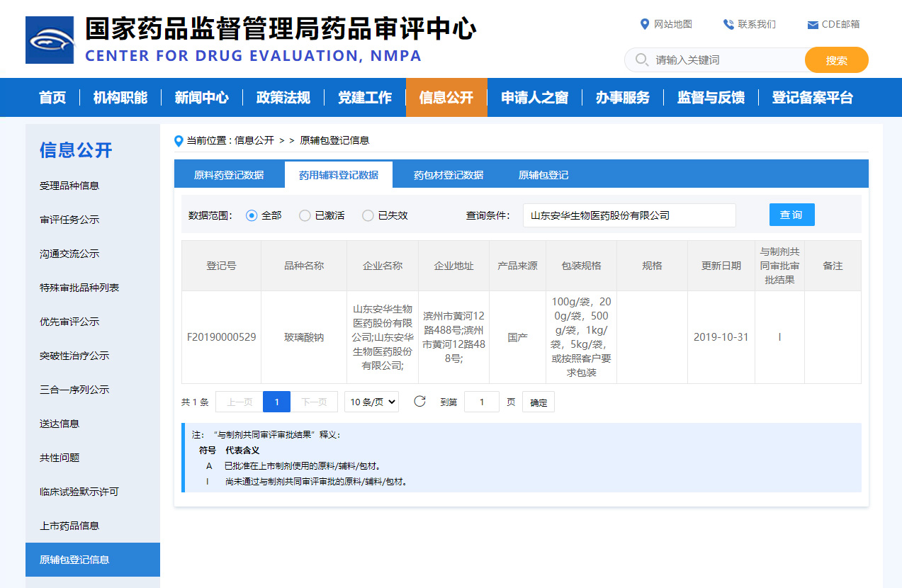Switch to 药用辅料登记数据 tab
902x588 pixels.
click(x=339, y=175)
